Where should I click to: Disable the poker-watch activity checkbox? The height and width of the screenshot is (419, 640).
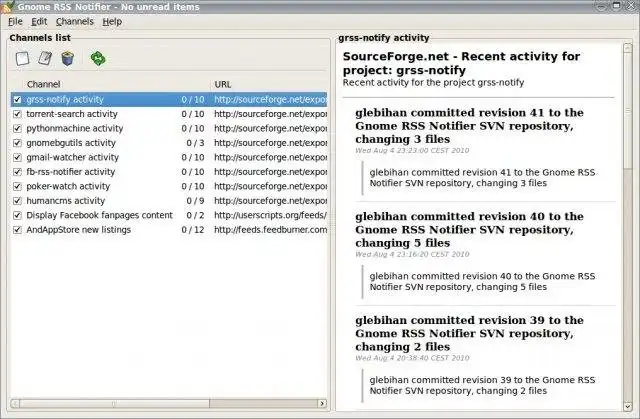tap(17, 186)
